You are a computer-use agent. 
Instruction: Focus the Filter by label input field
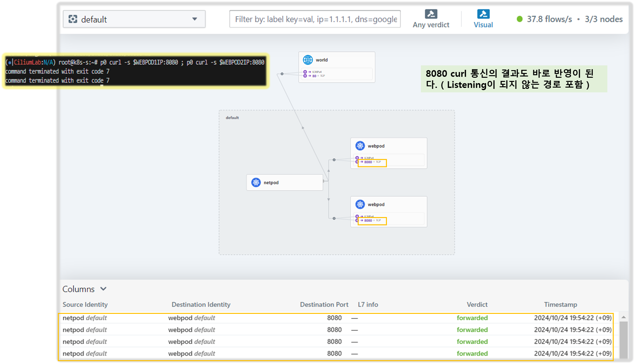[x=315, y=19]
